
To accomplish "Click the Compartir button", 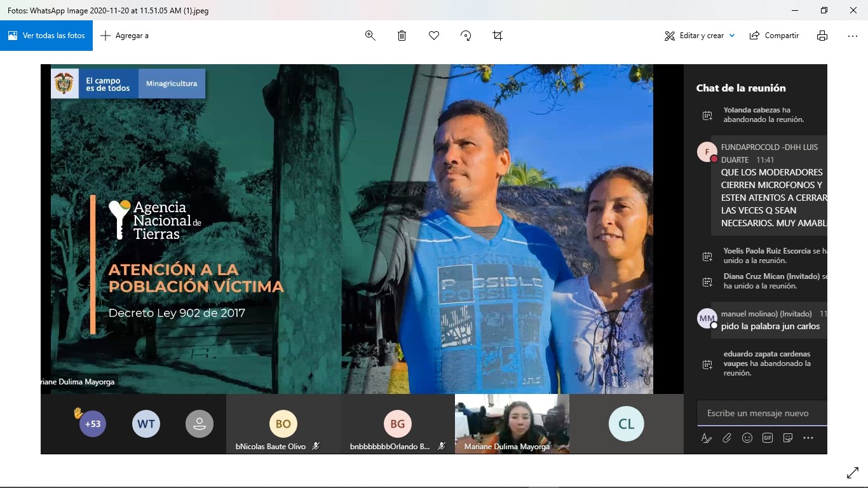I will pyautogui.click(x=774, y=36).
